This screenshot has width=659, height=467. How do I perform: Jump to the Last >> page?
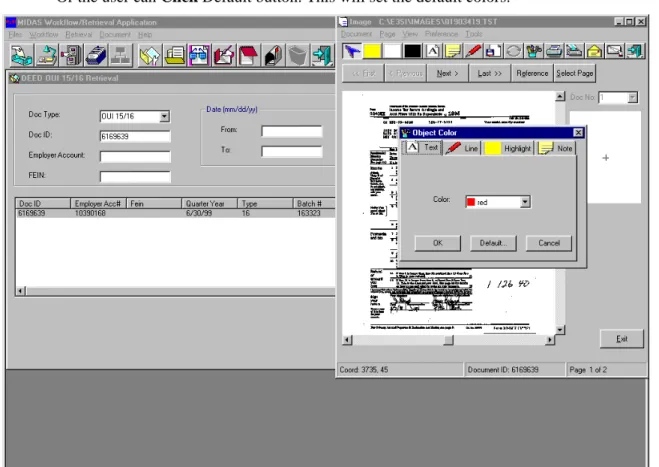pos(490,73)
